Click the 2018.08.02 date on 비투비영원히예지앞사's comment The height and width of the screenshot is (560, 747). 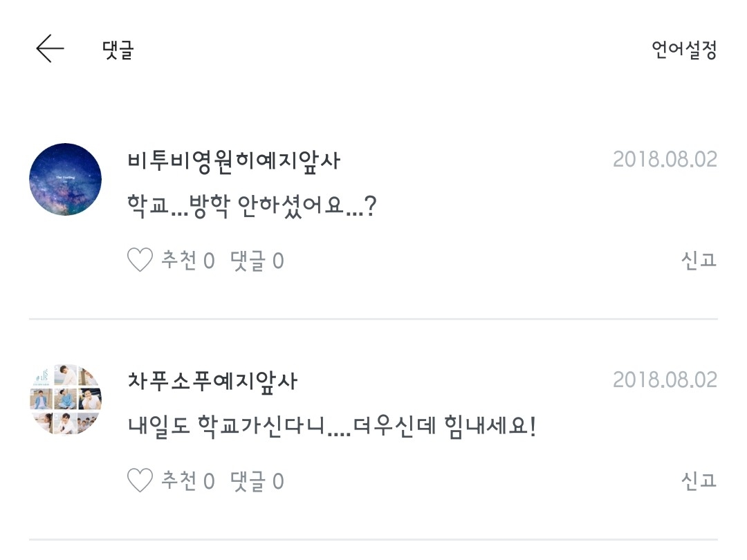coord(664,160)
